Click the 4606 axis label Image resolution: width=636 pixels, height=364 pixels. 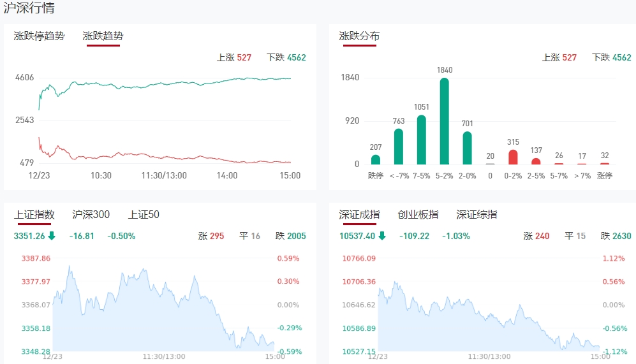[x=25, y=77]
